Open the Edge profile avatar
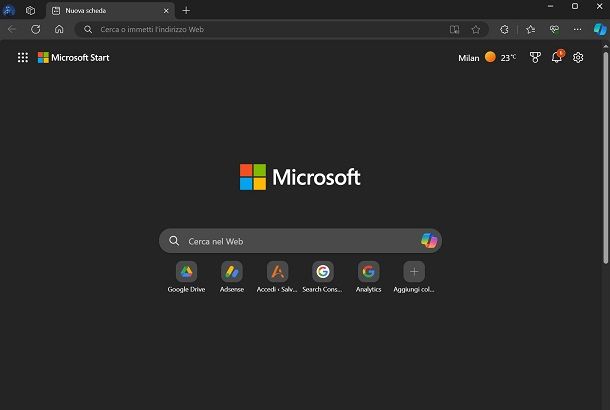The image size is (610, 410). pos(9,10)
